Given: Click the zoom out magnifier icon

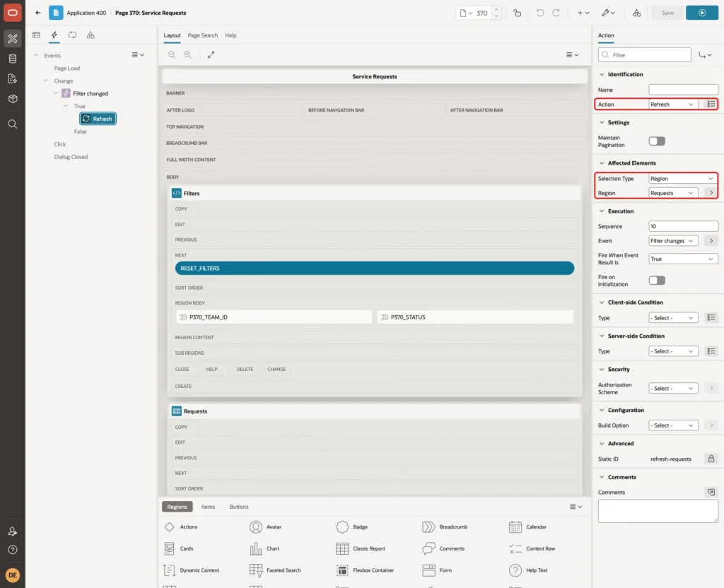Looking at the screenshot, I should click(x=172, y=54).
